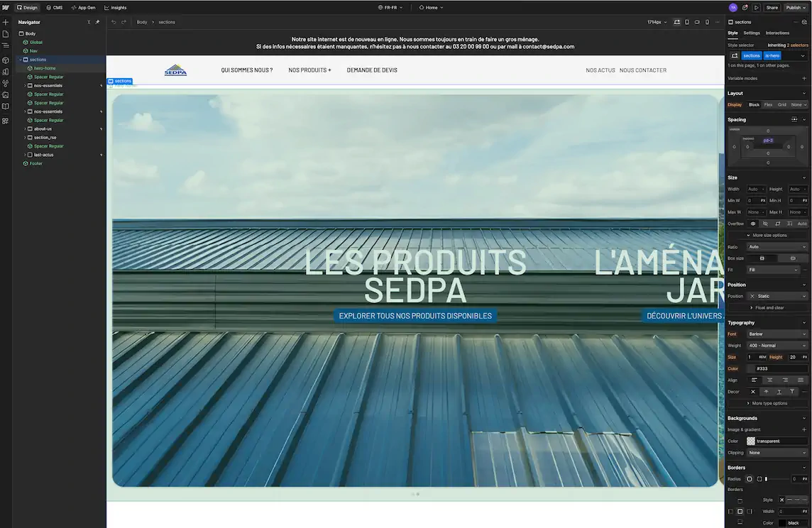Screen dimensions: 812x528
Task: Open the CMS tab
Action: coord(55,8)
